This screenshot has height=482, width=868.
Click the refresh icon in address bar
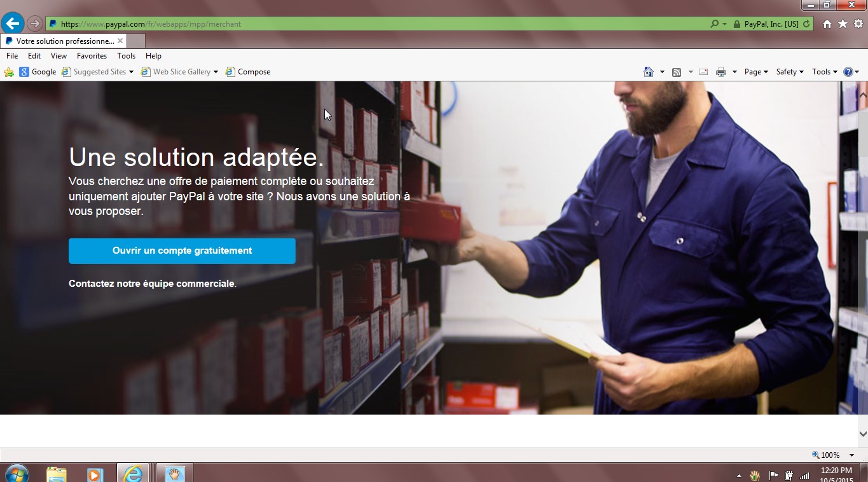tap(806, 24)
